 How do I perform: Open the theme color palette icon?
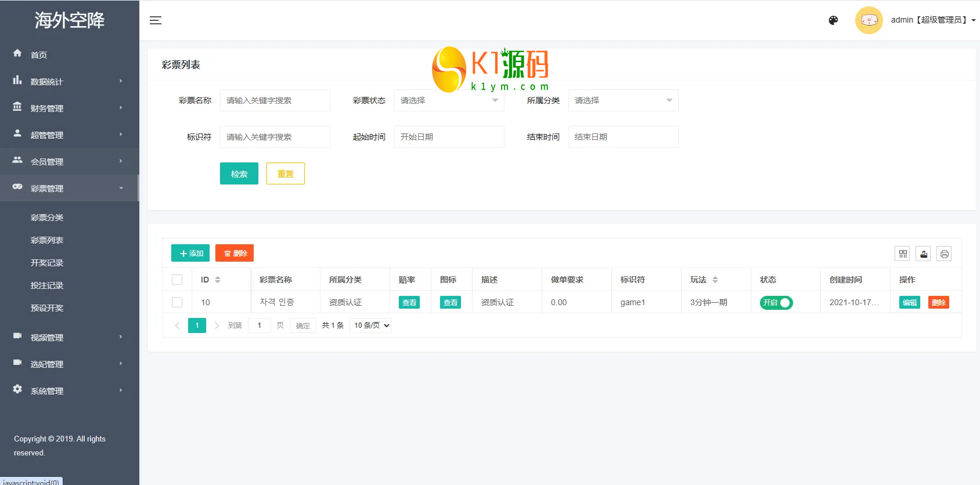tap(833, 20)
